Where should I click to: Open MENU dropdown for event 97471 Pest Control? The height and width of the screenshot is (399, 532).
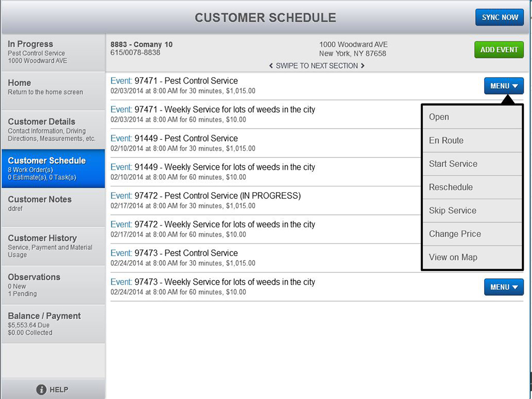click(x=504, y=86)
